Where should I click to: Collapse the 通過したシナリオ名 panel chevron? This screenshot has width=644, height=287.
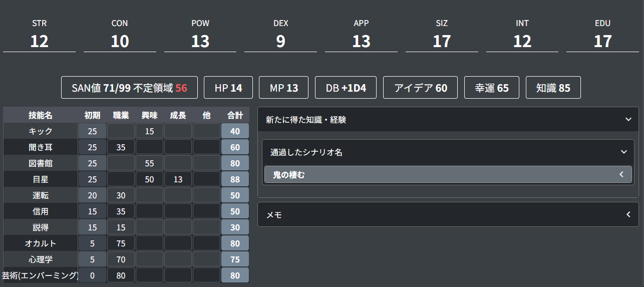tap(623, 152)
